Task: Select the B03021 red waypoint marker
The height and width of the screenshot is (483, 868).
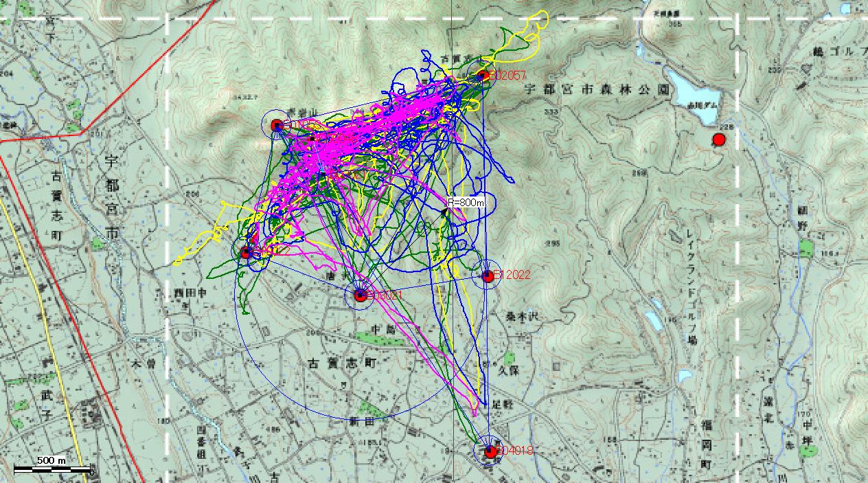Action: click(361, 295)
